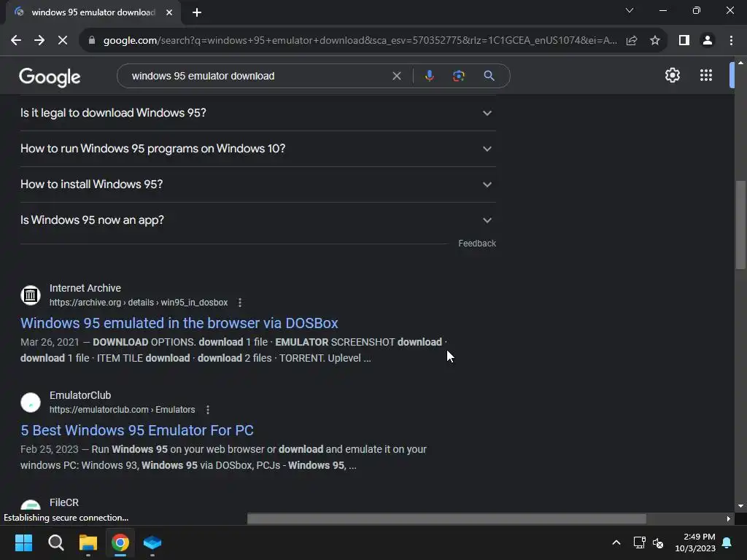Click Chrome icon in taskbar
The image size is (747, 560).
pyautogui.click(x=120, y=542)
